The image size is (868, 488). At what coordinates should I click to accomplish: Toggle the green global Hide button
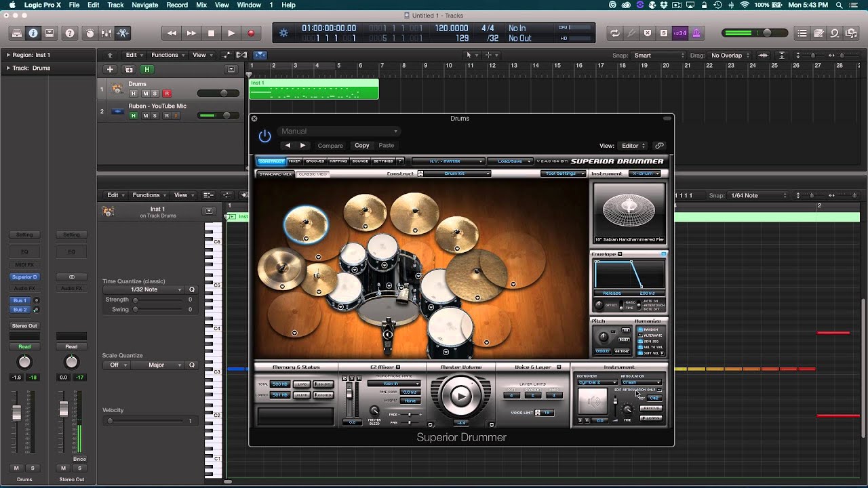pos(146,69)
